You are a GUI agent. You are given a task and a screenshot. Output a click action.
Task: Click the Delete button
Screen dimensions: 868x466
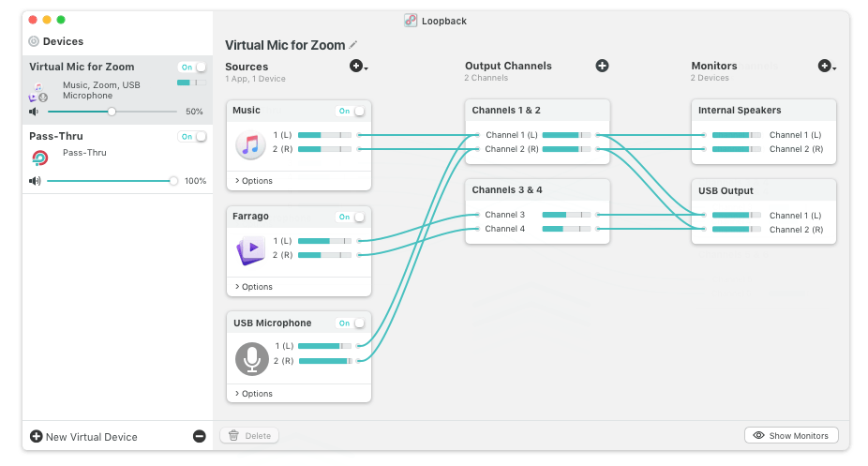click(249, 436)
